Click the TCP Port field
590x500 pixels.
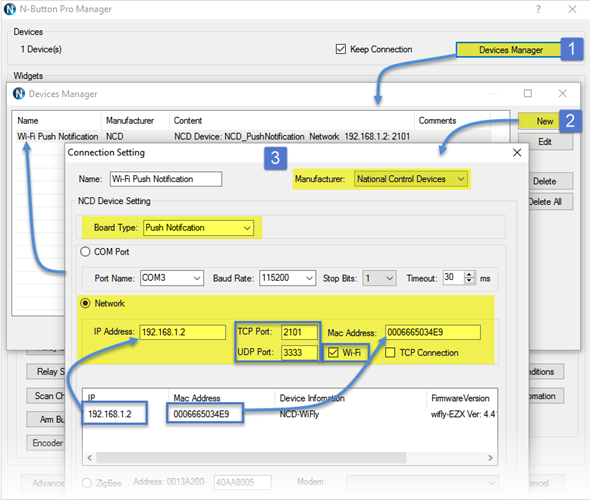click(x=299, y=332)
